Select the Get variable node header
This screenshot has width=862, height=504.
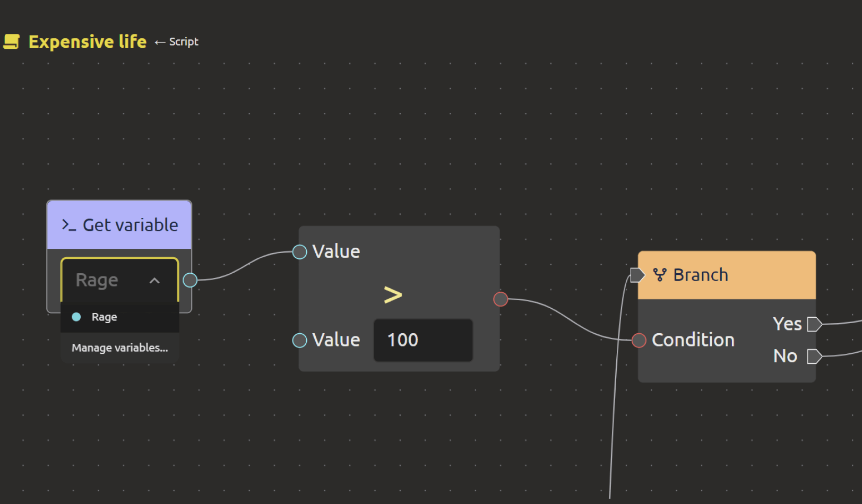(x=119, y=225)
